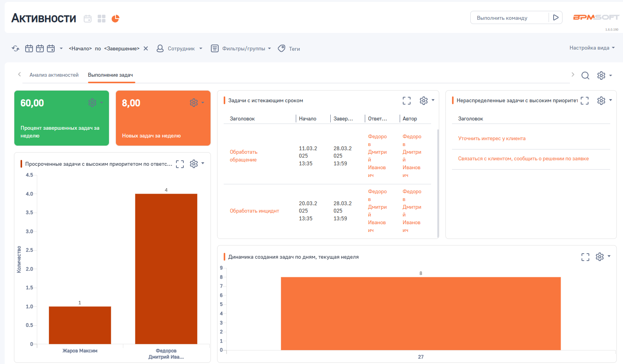Select the Выполнение задач tab

coord(110,75)
